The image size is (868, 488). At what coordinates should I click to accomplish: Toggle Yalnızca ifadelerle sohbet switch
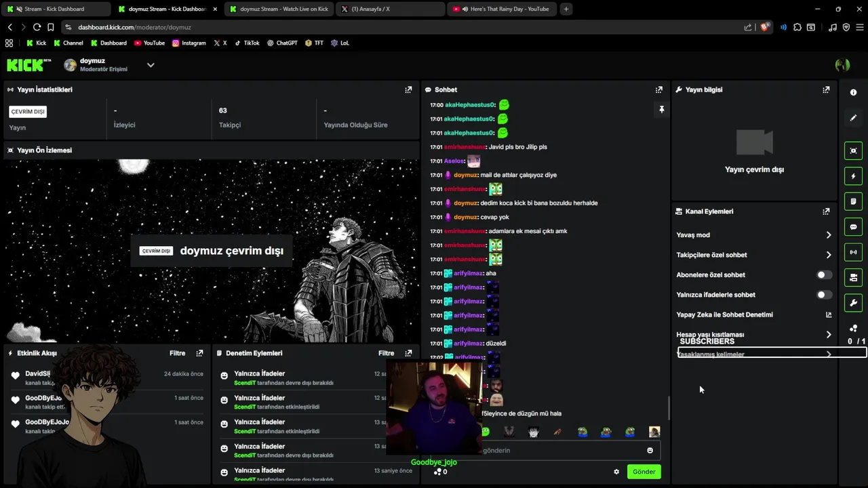[824, 295]
